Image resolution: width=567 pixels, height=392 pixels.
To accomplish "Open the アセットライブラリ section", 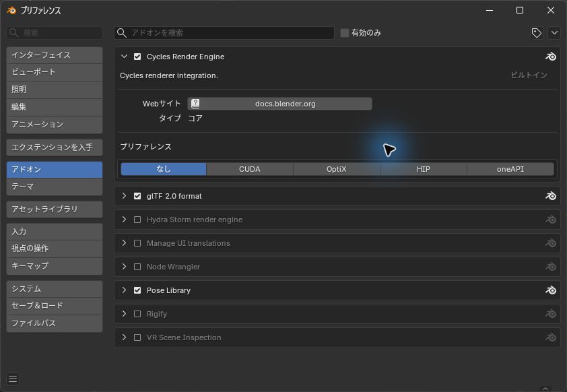I will click(x=55, y=209).
